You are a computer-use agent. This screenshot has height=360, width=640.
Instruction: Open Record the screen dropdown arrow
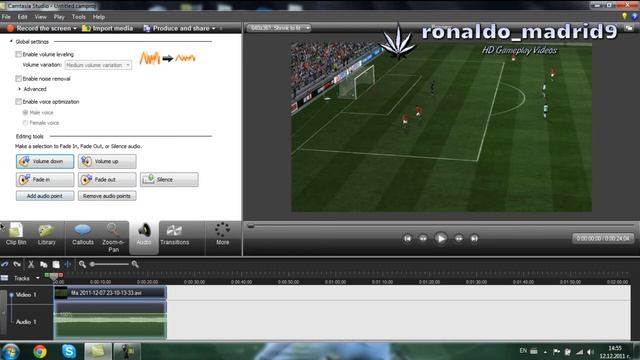pyautogui.click(x=75, y=29)
